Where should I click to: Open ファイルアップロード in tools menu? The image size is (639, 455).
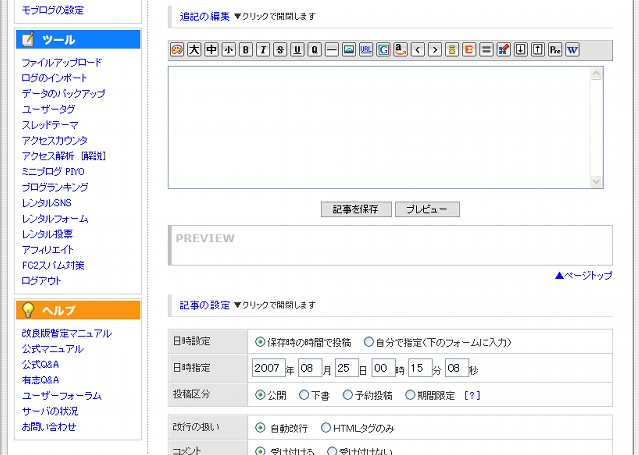click(62, 62)
